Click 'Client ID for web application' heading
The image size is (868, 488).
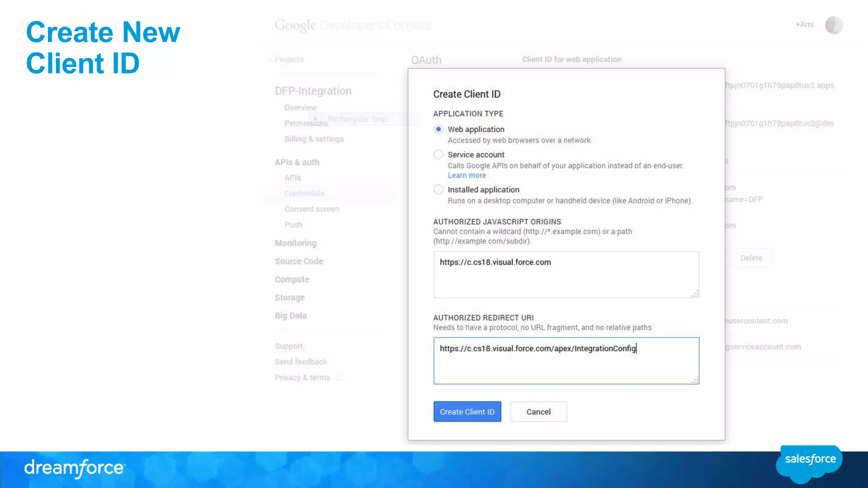pos(572,59)
